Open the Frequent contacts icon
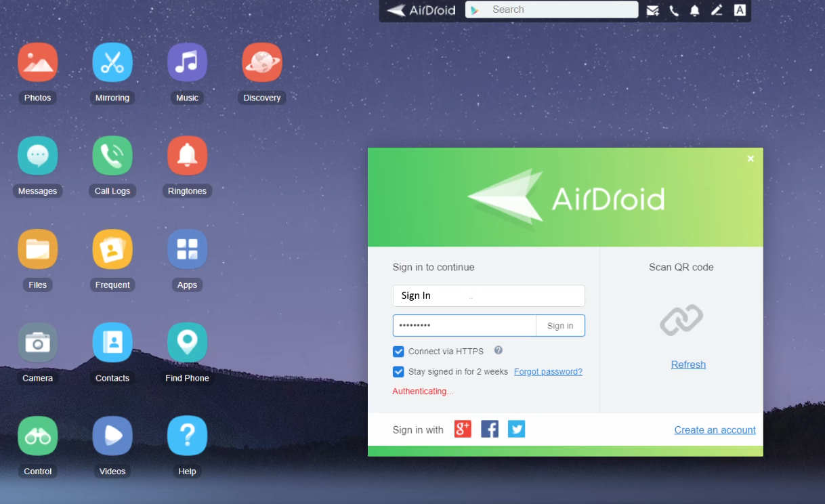 tap(112, 249)
